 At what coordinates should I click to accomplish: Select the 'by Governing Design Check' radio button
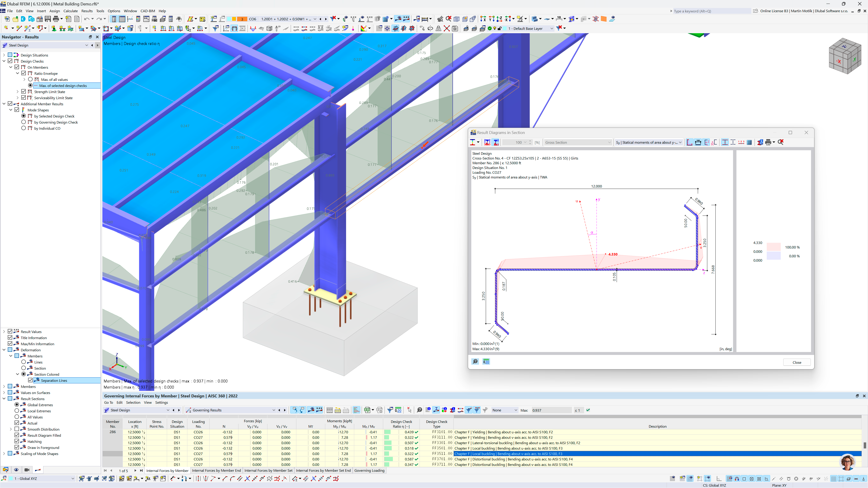click(x=24, y=122)
